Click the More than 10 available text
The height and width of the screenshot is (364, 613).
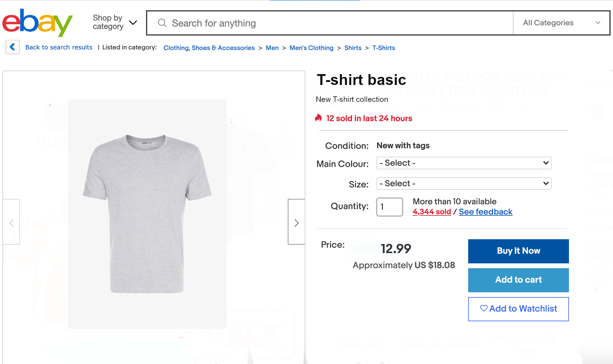[x=454, y=201]
